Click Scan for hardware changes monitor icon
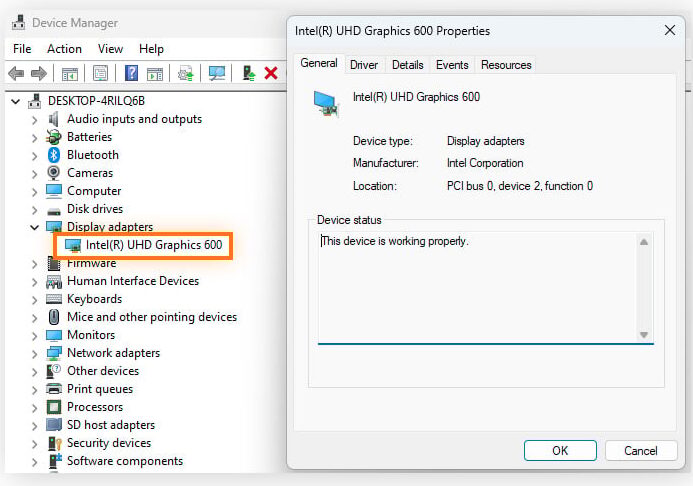Image resolution: width=693 pixels, height=486 pixels. point(217,73)
